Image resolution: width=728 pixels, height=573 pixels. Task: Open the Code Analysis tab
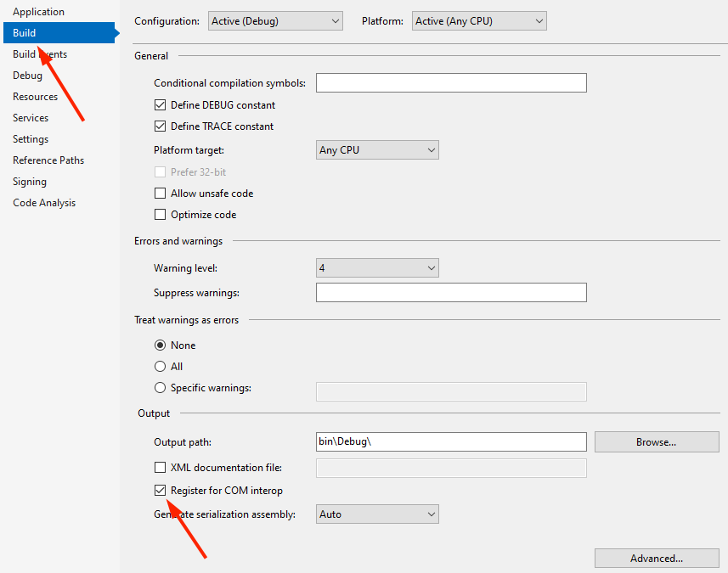pos(44,203)
